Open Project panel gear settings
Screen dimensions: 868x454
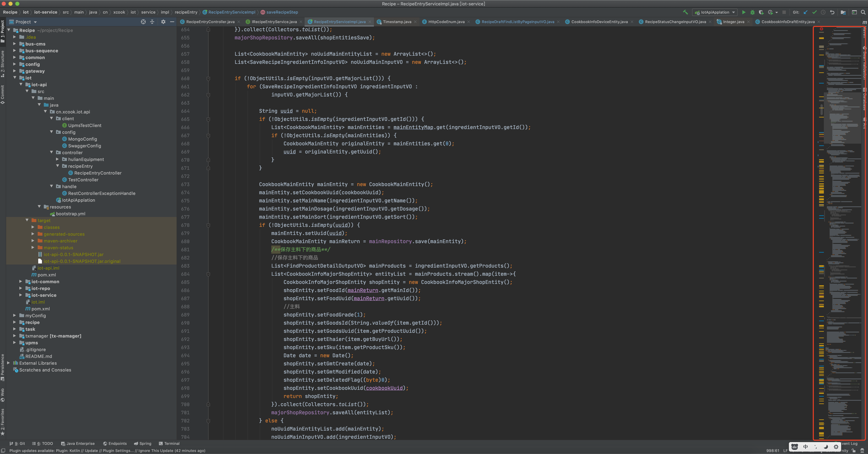tap(163, 22)
